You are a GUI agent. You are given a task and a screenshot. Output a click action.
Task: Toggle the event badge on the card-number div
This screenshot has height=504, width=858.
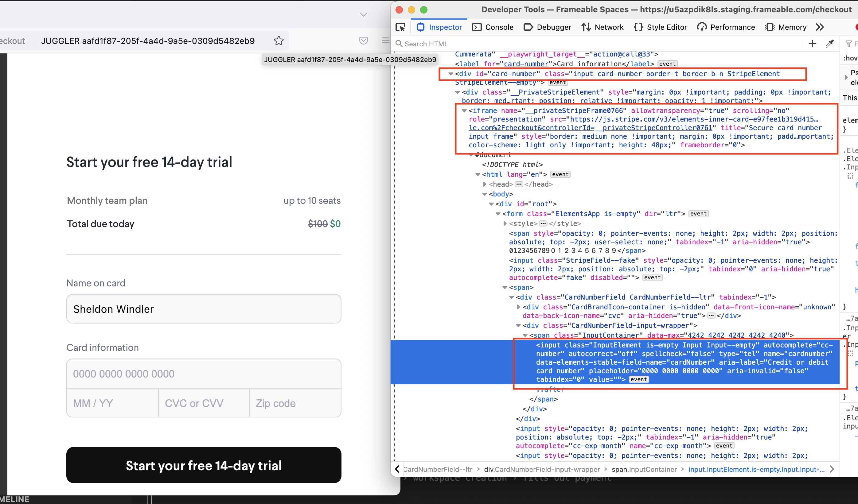pos(557,82)
